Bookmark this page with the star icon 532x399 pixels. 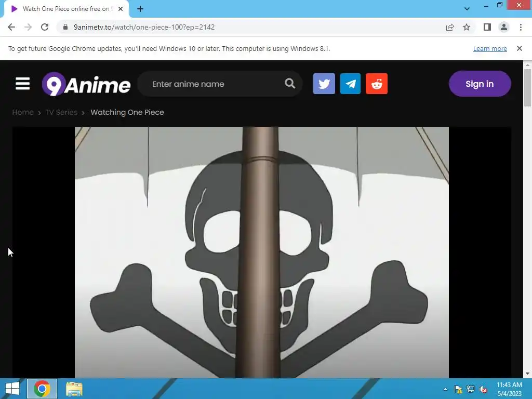click(x=467, y=27)
